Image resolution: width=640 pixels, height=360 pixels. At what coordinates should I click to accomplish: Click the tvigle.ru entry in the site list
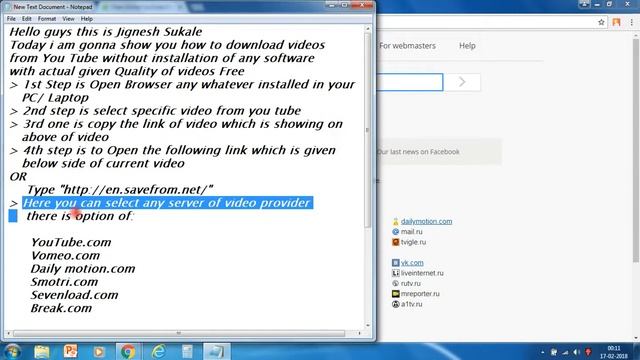pos(413,242)
